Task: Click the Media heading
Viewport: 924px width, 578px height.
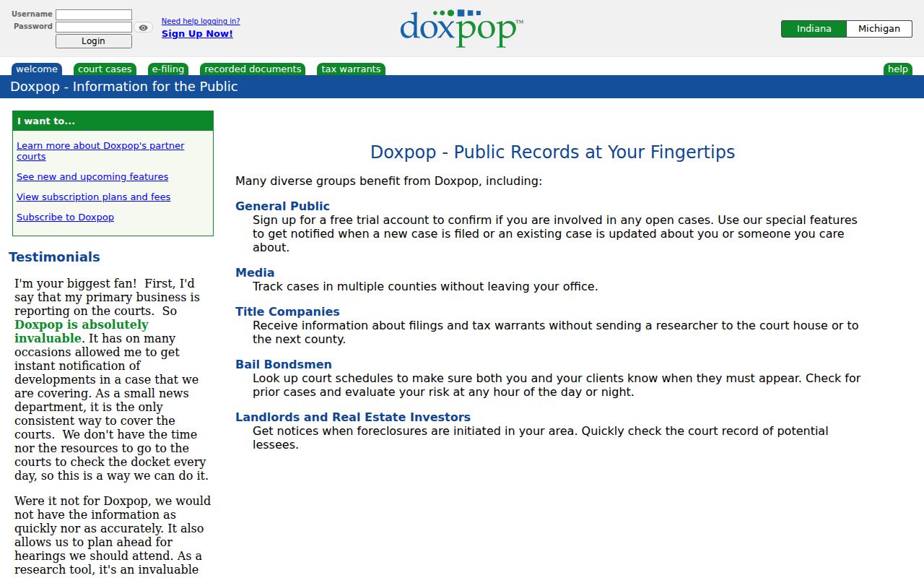Action: pyautogui.click(x=255, y=272)
